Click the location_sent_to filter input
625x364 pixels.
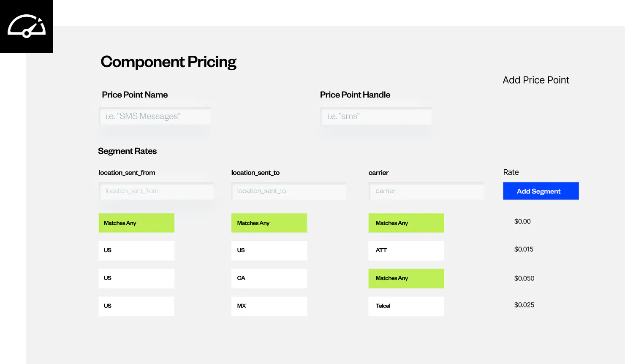click(289, 190)
